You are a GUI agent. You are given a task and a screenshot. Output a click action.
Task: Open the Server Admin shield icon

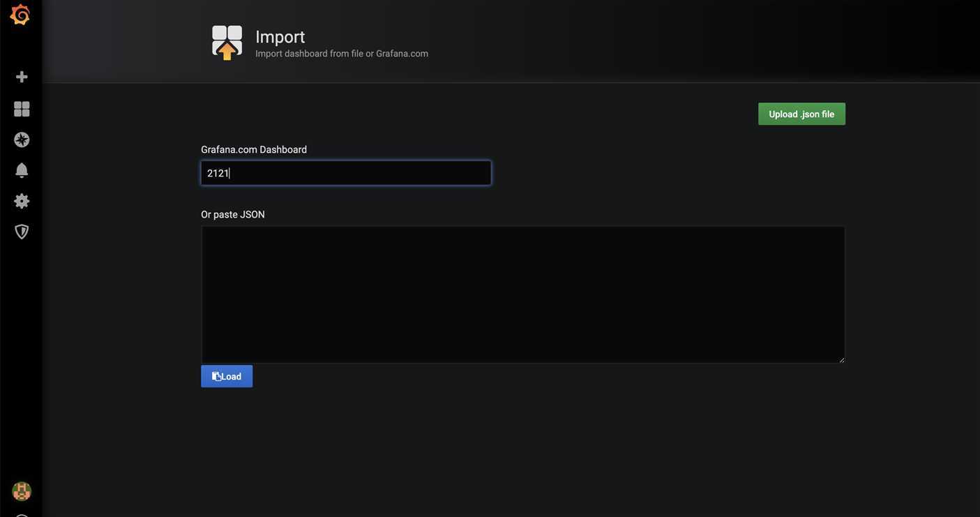(x=22, y=232)
